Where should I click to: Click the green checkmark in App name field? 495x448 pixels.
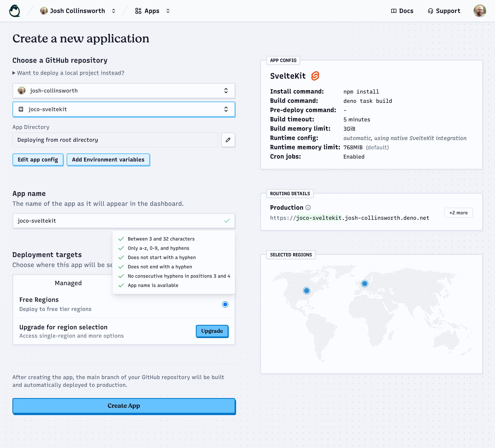[227, 221]
